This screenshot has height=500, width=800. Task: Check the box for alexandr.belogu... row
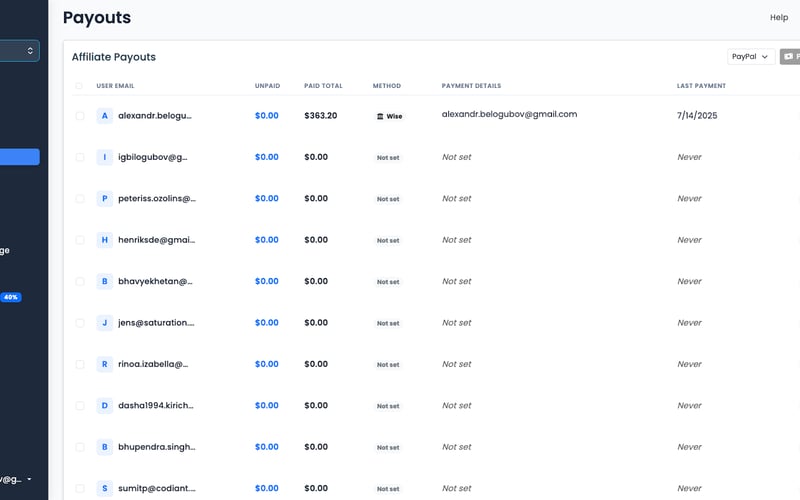click(x=80, y=116)
